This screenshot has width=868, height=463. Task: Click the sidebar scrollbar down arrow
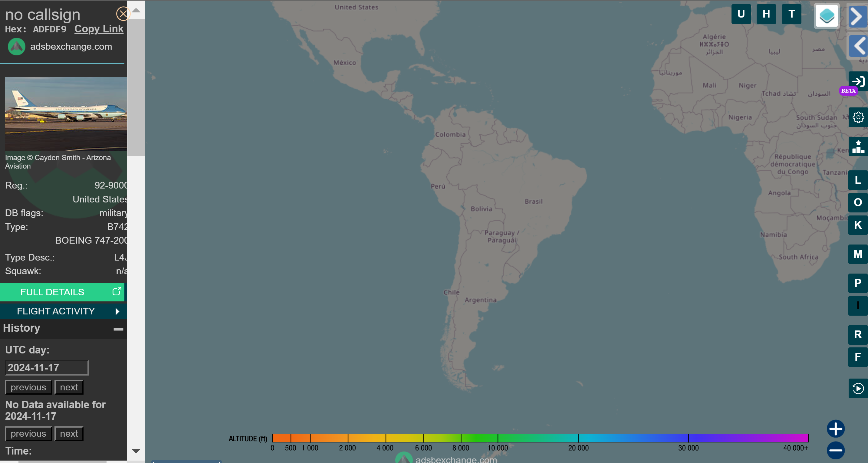click(x=136, y=451)
